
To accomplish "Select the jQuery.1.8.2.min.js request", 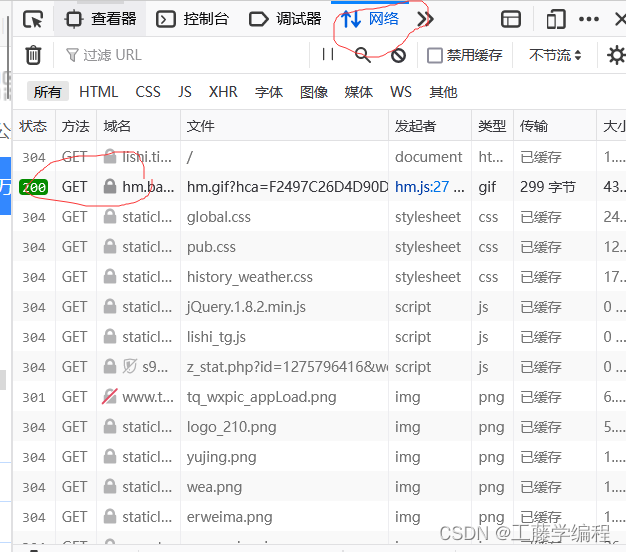I will pos(246,307).
